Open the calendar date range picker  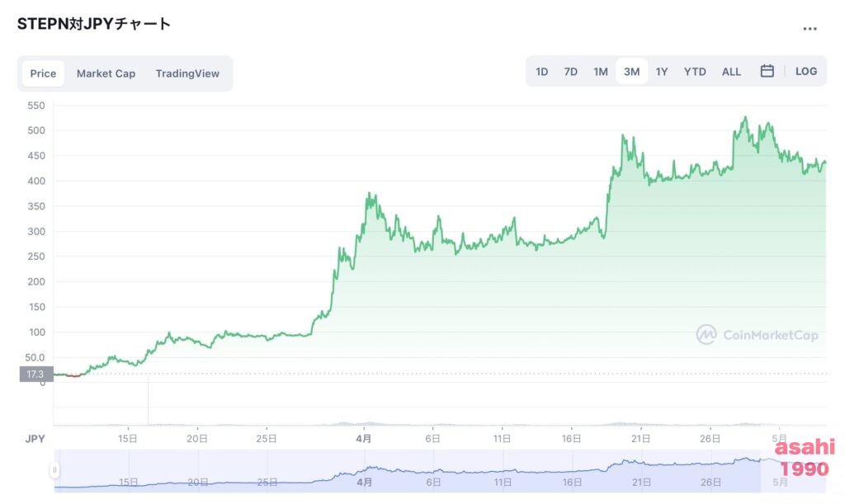tap(767, 72)
